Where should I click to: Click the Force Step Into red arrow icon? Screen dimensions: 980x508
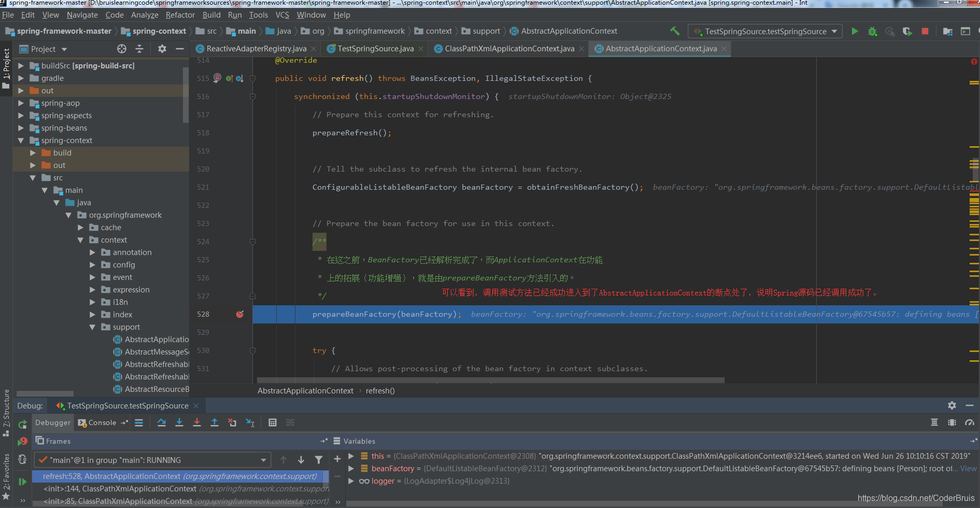[x=197, y=422]
